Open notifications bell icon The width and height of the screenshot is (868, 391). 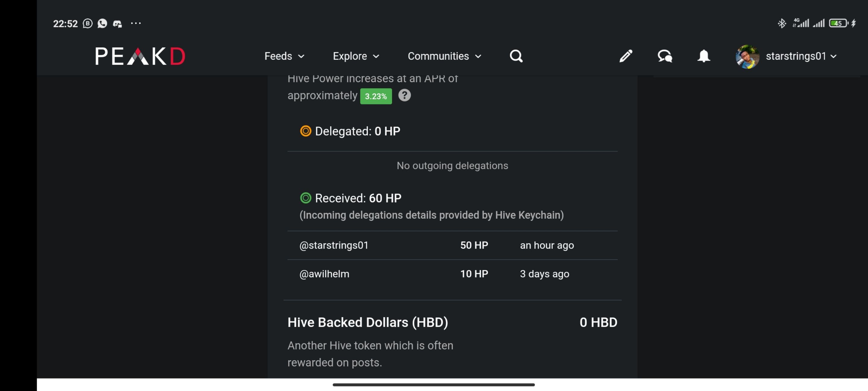click(703, 56)
